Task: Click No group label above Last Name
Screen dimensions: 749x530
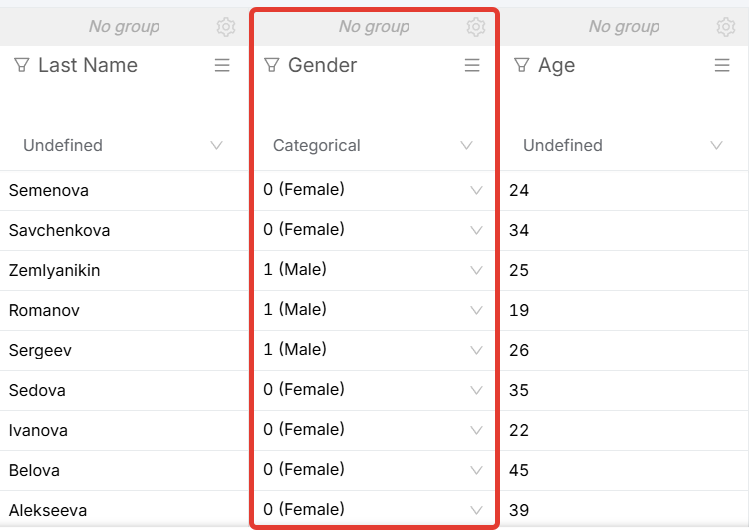Action: tap(124, 27)
